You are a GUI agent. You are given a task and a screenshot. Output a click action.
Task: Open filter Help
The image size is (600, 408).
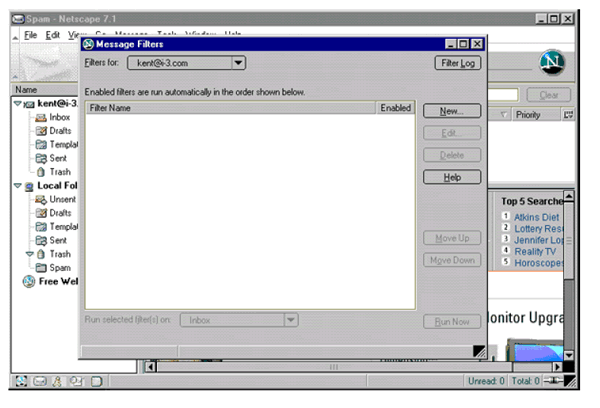(x=452, y=177)
